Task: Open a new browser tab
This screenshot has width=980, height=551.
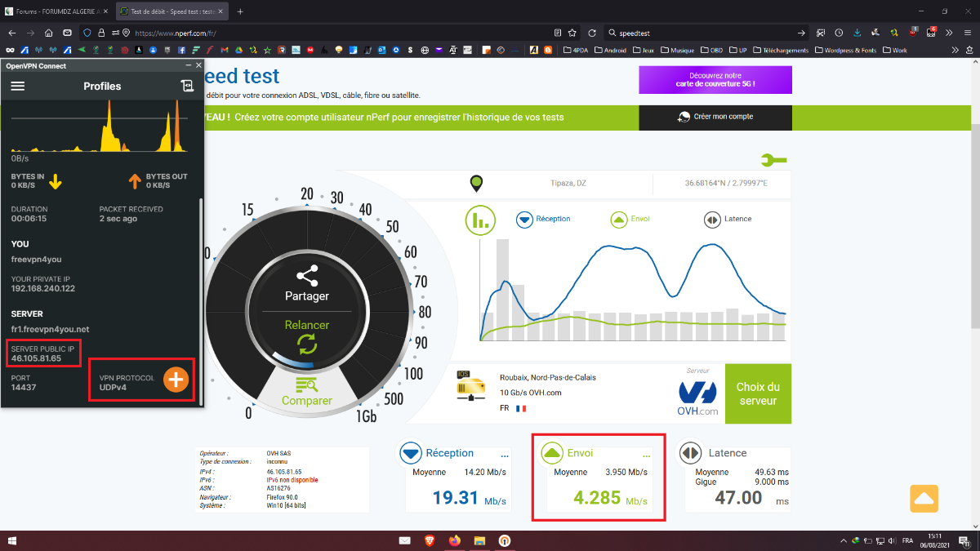Action: (x=240, y=11)
